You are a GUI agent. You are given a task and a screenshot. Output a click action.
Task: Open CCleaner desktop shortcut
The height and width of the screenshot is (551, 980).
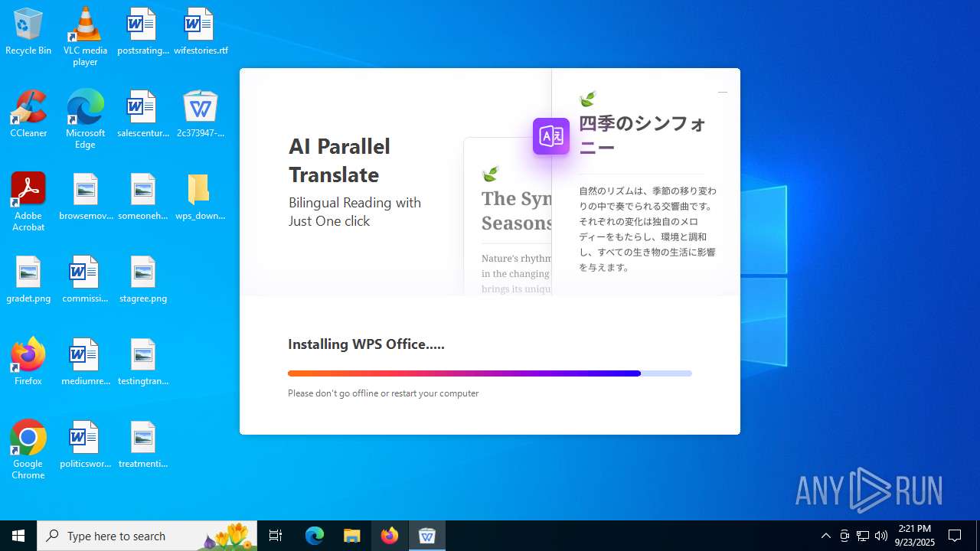pyautogui.click(x=28, y=115)
